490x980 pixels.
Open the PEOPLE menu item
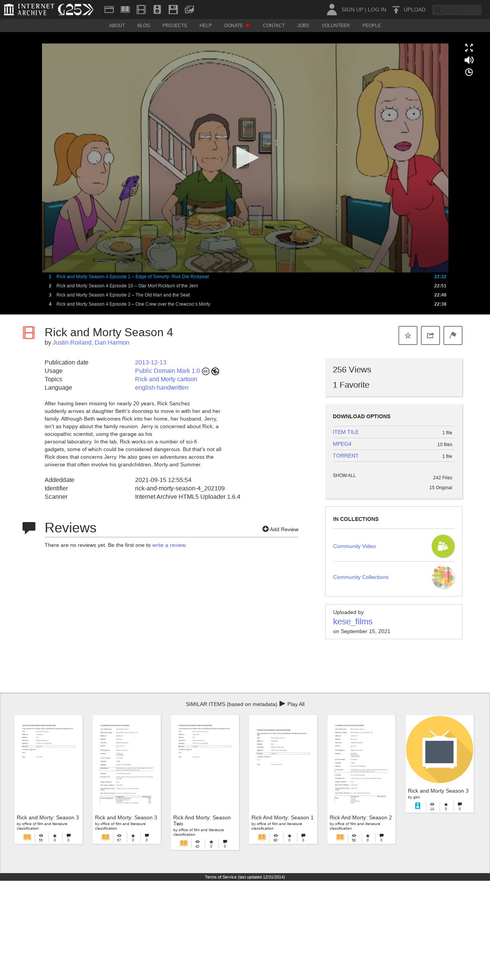coord(371,26)
